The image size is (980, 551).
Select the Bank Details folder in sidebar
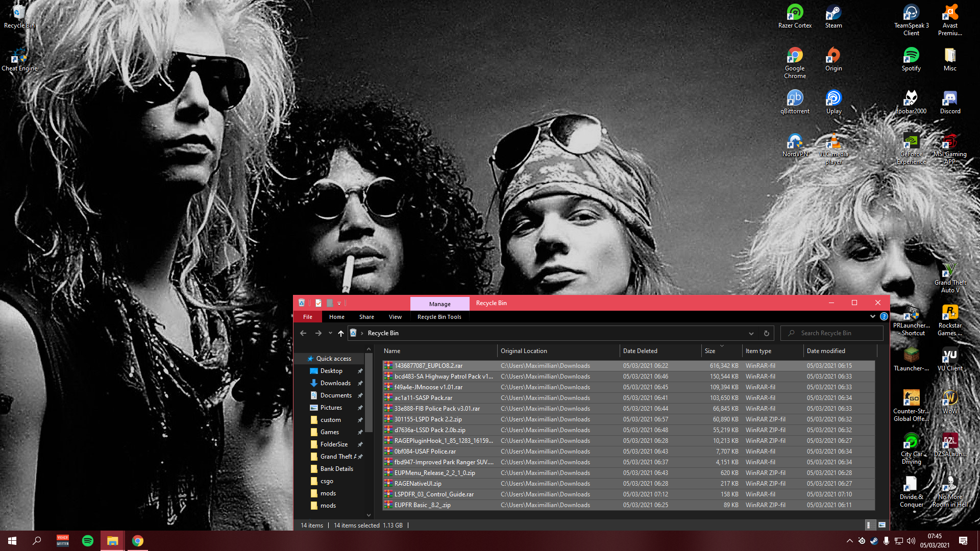point(336,469)
